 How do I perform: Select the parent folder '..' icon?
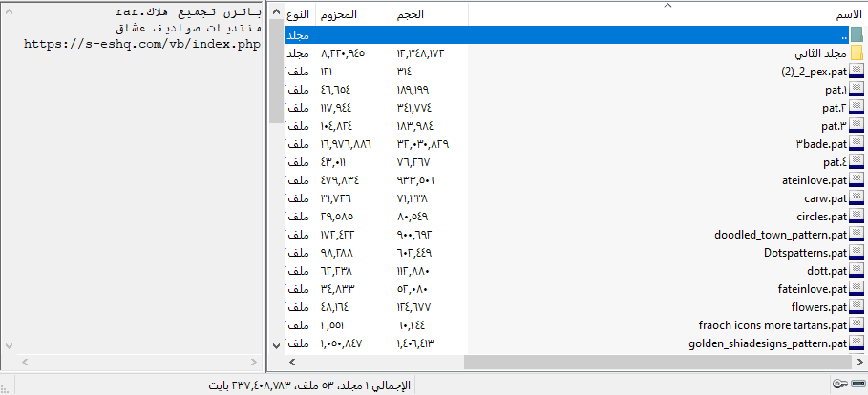[857, 35]
